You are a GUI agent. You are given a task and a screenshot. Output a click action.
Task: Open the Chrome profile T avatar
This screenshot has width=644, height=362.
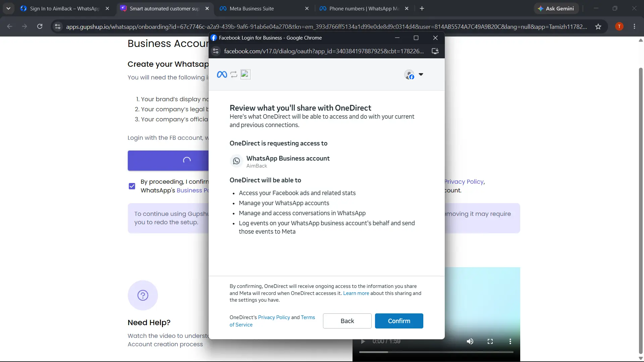619,26
